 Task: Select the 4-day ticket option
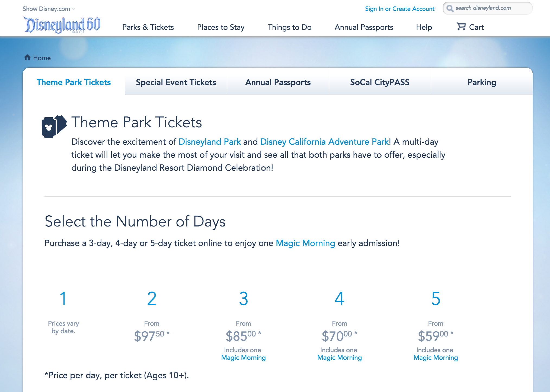pyautogui.click(x=340, y=299)
